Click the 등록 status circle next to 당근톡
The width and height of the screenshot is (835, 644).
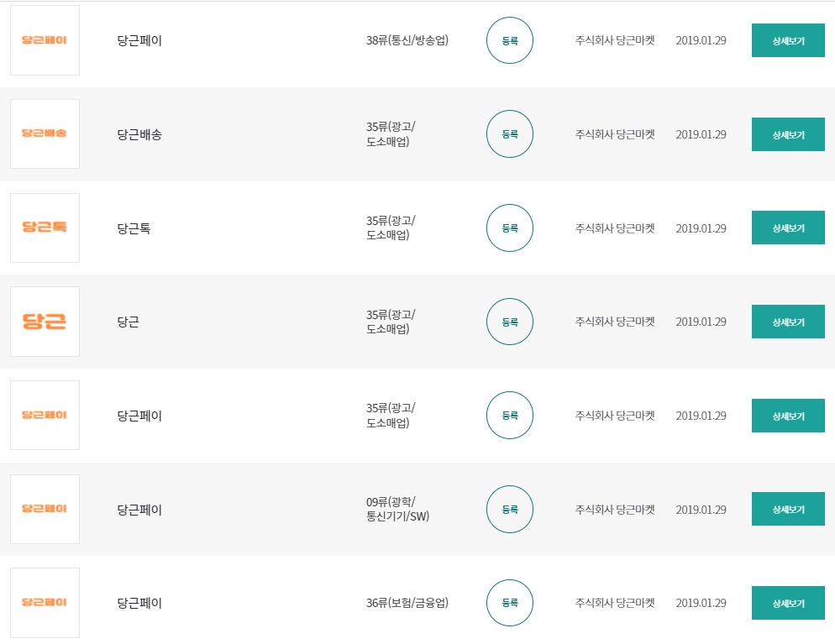(x=510, y=228)
